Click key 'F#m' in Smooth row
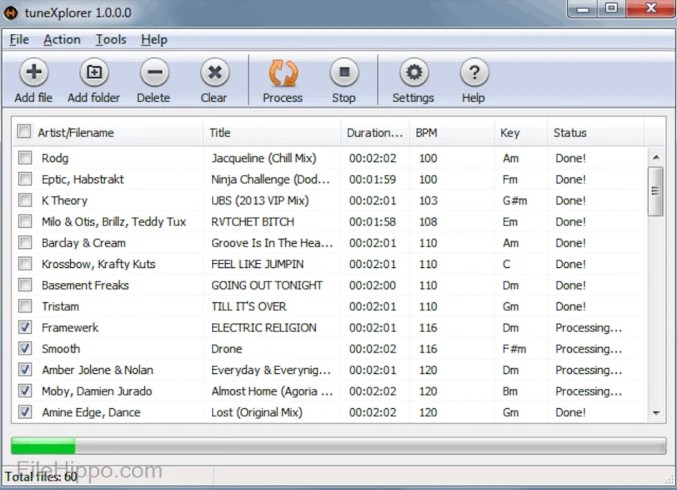The height and width of the screenshot is (490, 677). click(514, 348)
